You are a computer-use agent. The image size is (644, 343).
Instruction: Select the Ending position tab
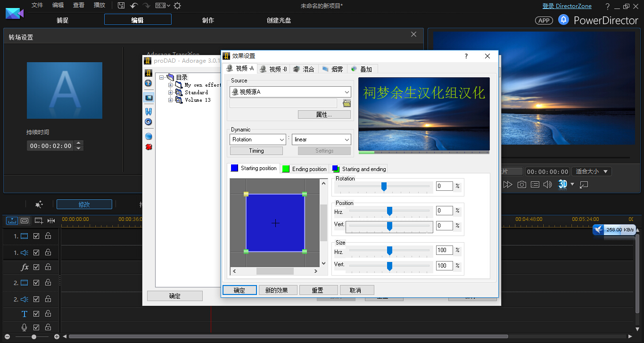point(305,169)
